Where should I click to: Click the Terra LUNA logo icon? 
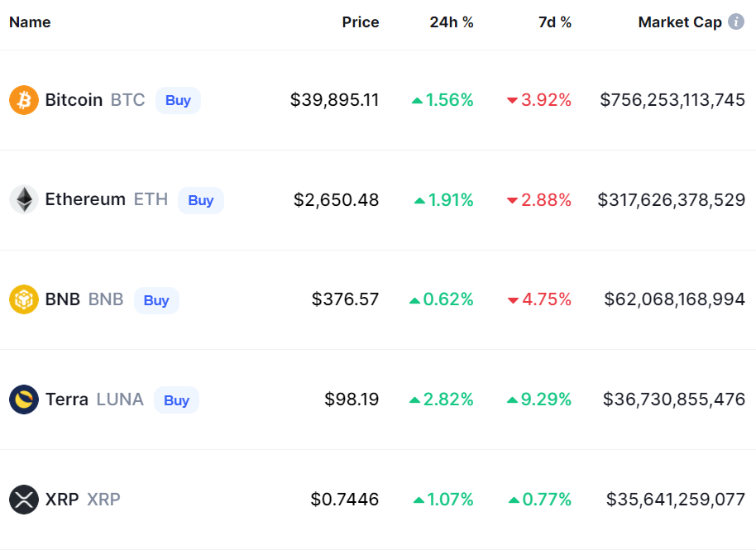tap(24, 400)
